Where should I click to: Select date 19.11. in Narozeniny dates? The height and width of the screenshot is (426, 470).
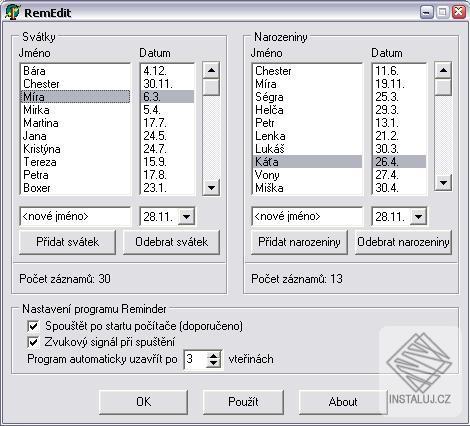pyautogui.click(x=399, y=84)
